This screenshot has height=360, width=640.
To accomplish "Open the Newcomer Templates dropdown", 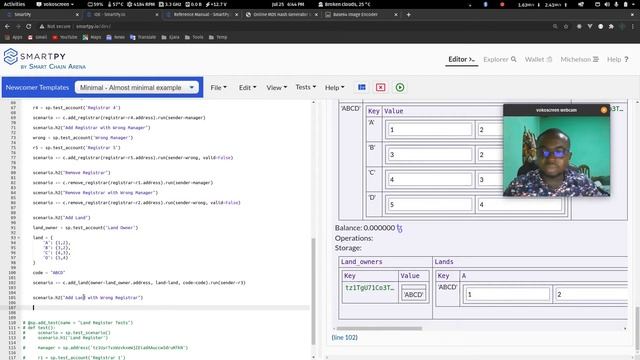I will [137, 87].
